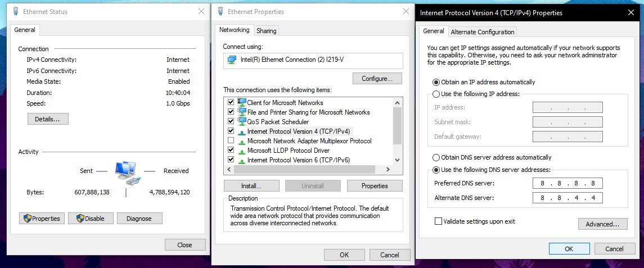Click the Ethernet Properties title bar icon
The height and width of the screenshot is (268, 644).
tap(220, 11)
